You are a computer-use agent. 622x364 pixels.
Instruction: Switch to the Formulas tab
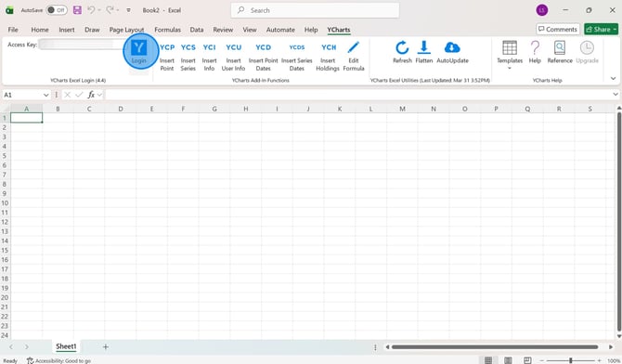(167, 30)
